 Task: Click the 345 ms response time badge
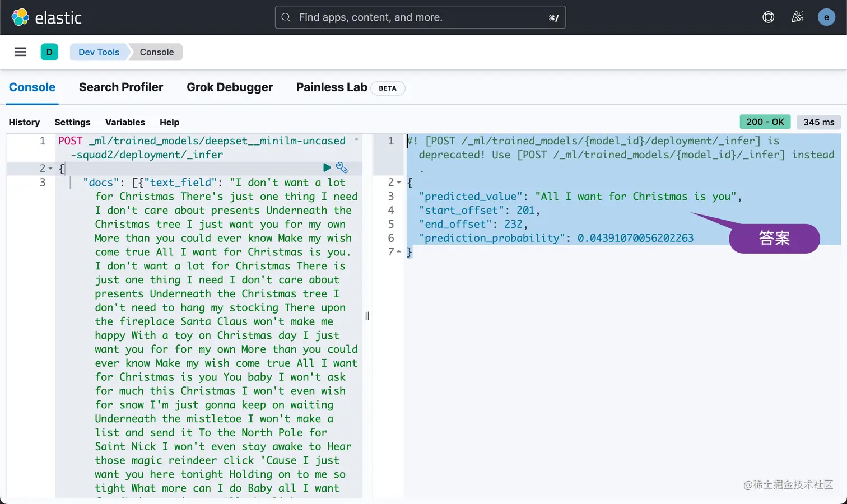pyautogui.click(x=818, y=122)
